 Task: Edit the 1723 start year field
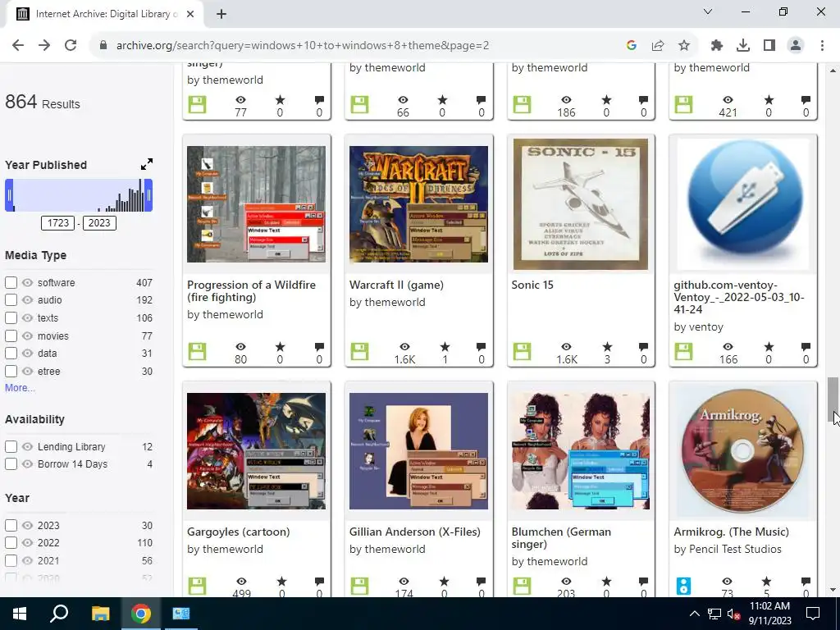pyautogui.click(x=58, y=223)
